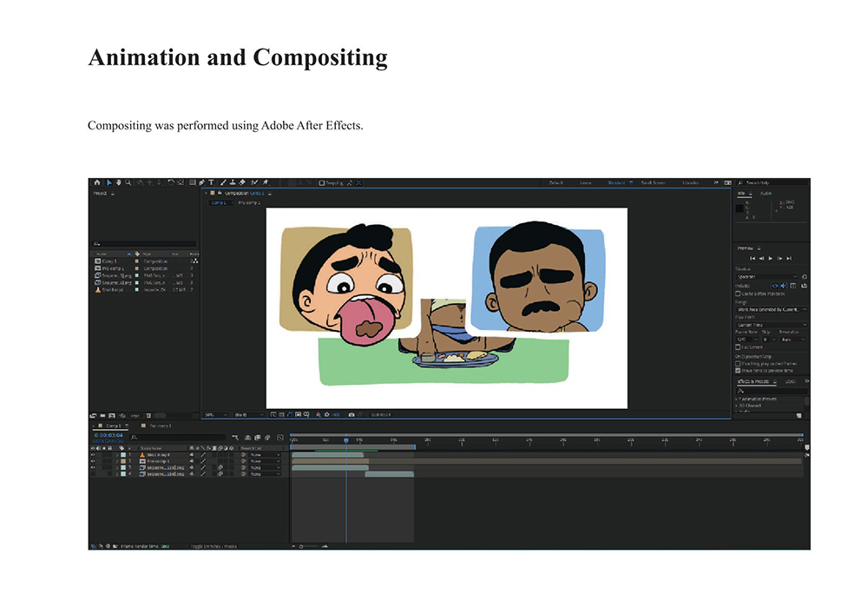
Task: Enable the Snapping checkbox in toolbar
Action: point(322,182)
